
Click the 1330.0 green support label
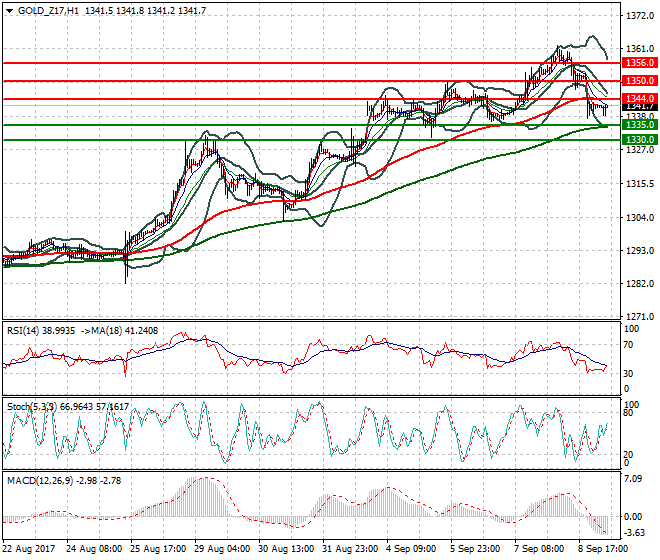pos(639,139)
